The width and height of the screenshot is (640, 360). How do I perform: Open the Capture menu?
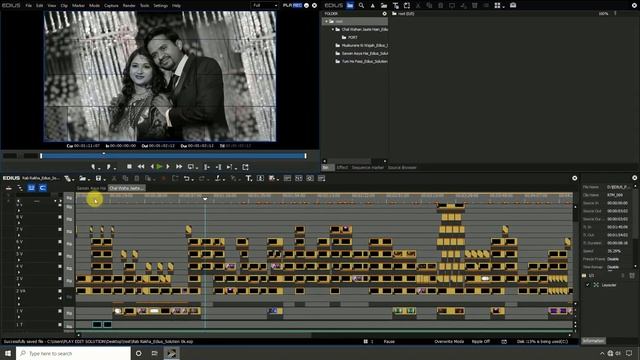click(x=111, y=6)
